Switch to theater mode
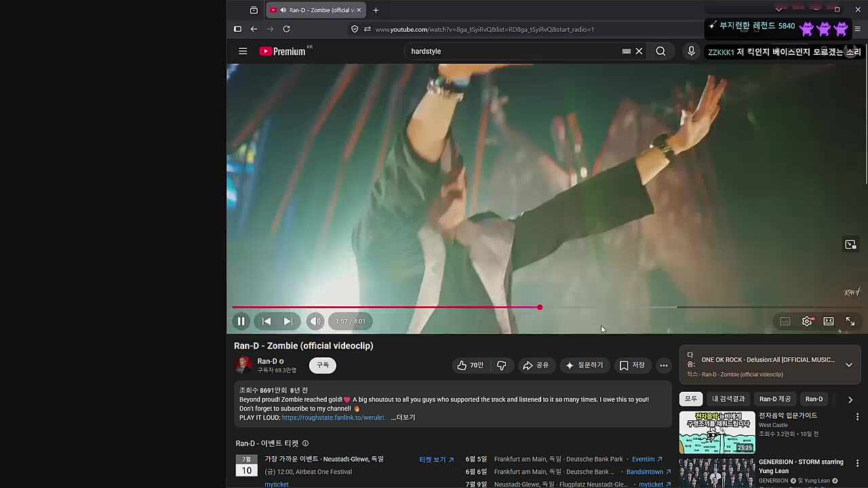This screenshot has width=868, height=488. [829, 321]
